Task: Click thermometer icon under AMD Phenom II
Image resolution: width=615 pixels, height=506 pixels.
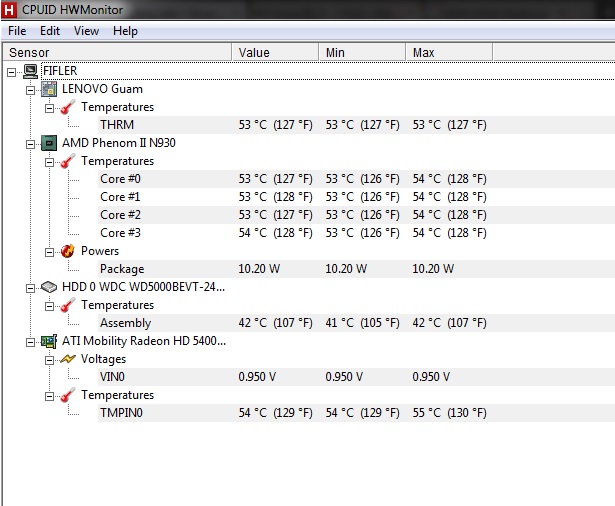Action: 68,161
